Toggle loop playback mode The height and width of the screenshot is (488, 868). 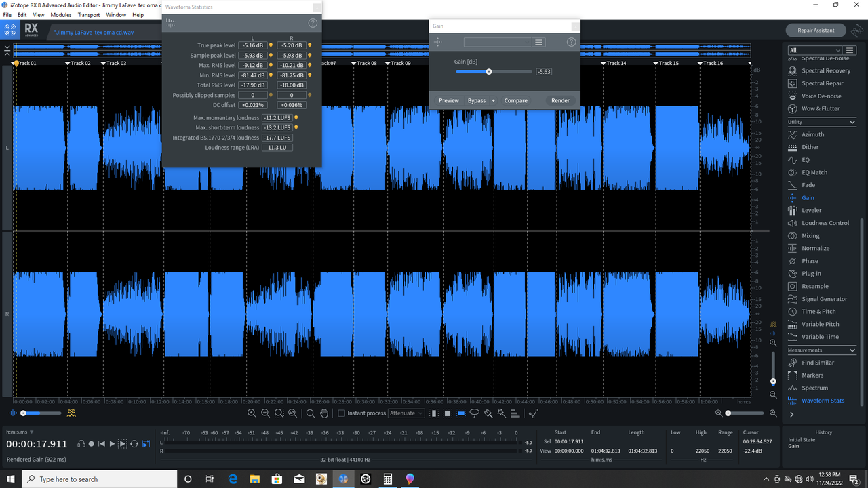pos(134,444)
